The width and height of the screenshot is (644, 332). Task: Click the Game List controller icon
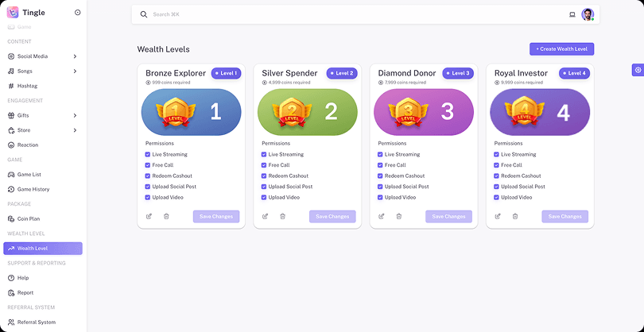(11, 175)
